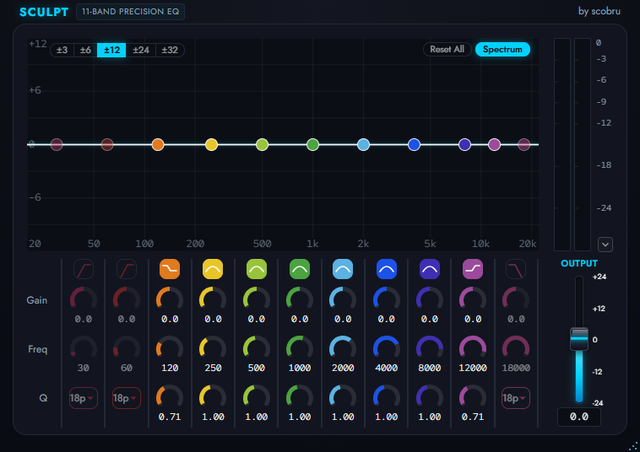The width and height of the screenshot is (640, 452).
Task: Click the 250 frequency value text
Action: tap(213, 368)
